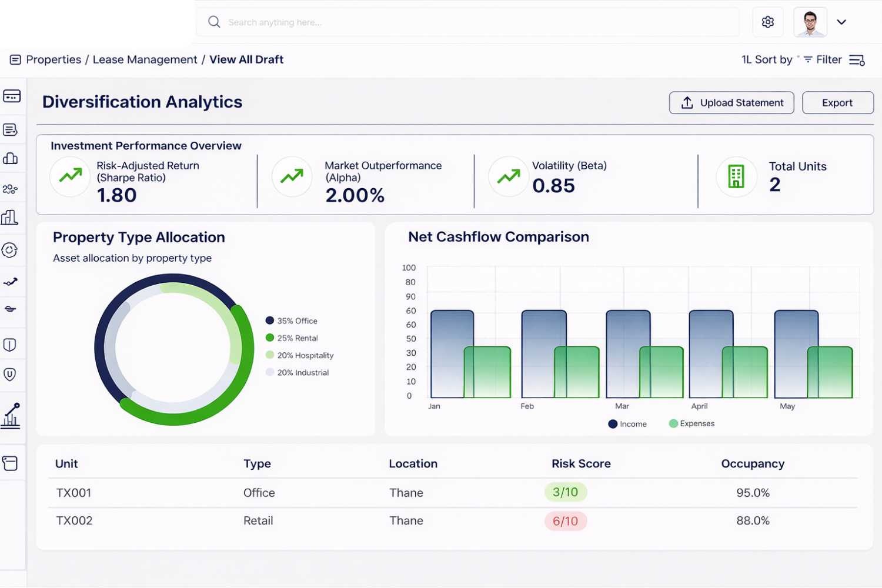882x588 pixels.
Task: Go to Properties breadcrumb
Action: pos(54,60)
